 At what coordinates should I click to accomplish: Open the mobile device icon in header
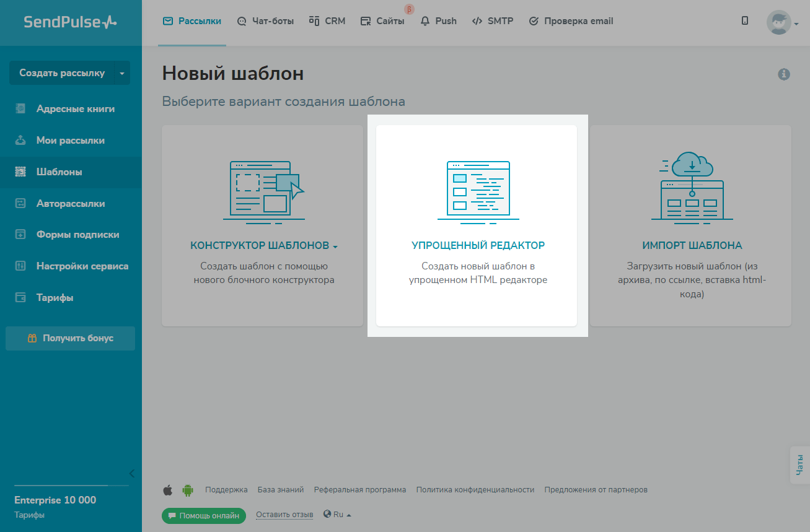[744, 21]
